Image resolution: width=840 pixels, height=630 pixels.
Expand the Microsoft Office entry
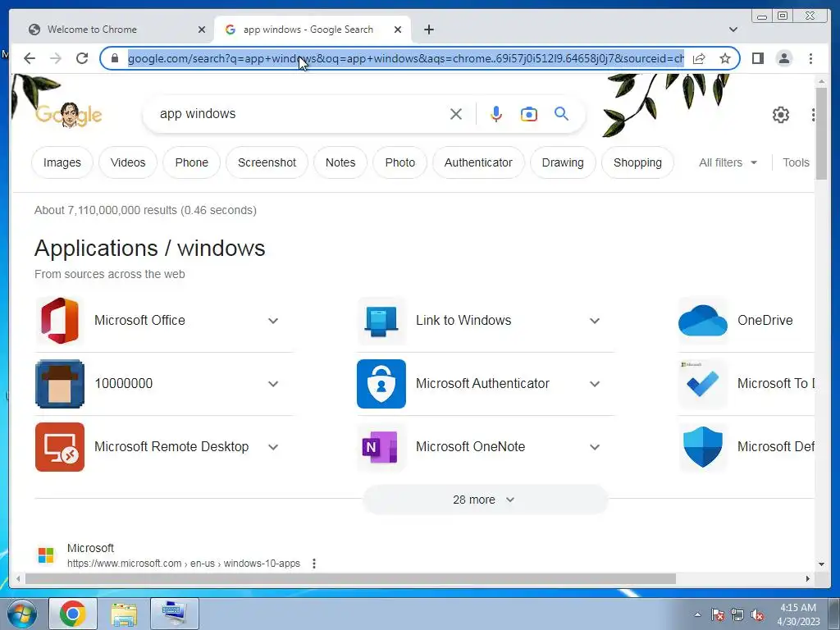click(x=273, y=321)
